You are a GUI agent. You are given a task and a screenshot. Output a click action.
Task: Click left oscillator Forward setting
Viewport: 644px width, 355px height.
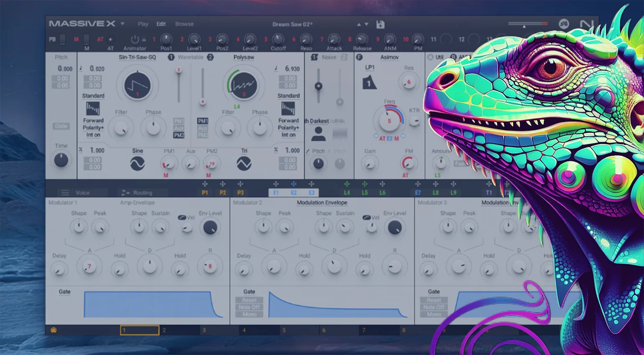[93, 120]
